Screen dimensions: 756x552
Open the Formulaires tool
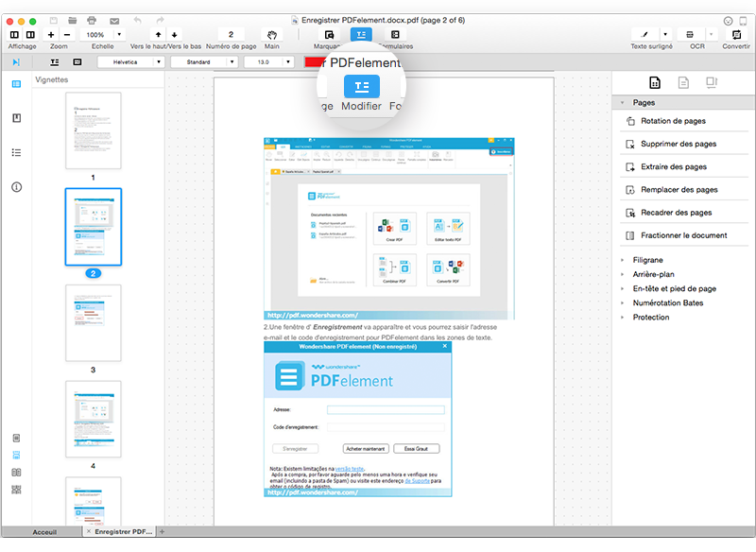[395, 35]
